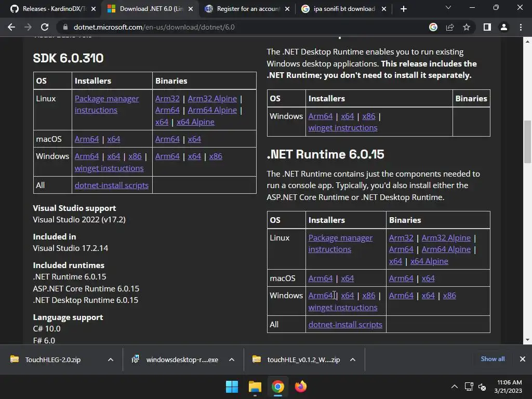Open .NET Runtime Linux Package manager instructions
The image size is (532, 399).
coord(340,243)
